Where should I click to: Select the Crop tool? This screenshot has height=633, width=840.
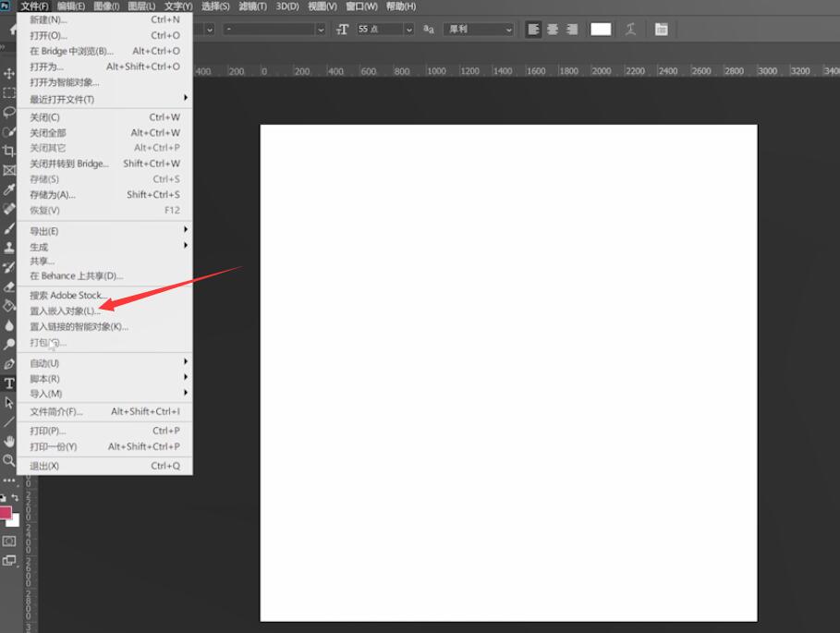(x=9, y=151)
